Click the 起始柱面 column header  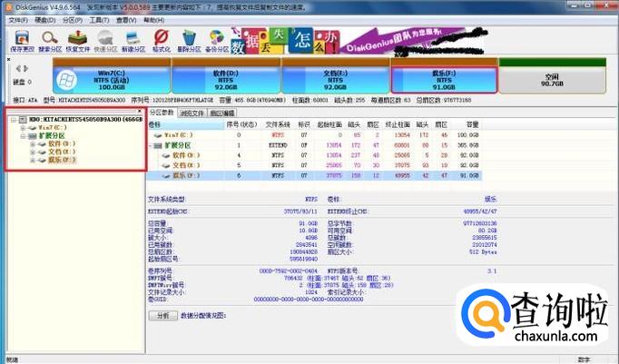329,124
